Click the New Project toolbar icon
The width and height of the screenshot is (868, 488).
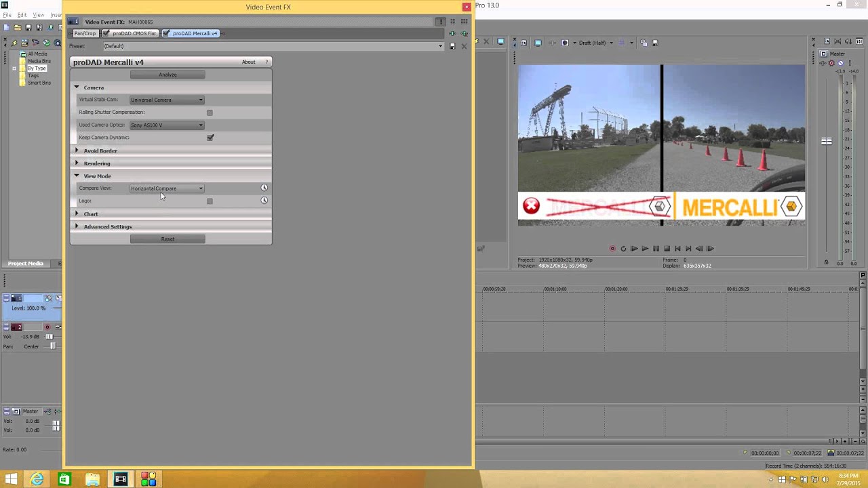[x=6, y=27]
